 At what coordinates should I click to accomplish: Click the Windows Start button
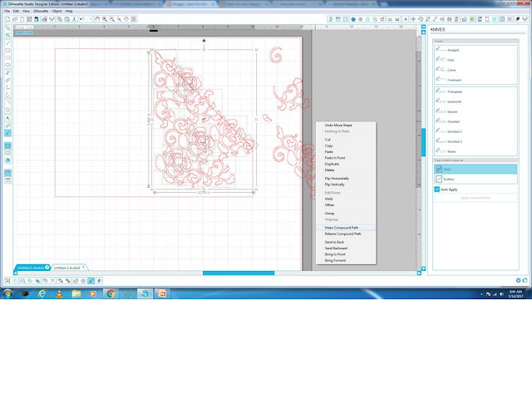7,293
